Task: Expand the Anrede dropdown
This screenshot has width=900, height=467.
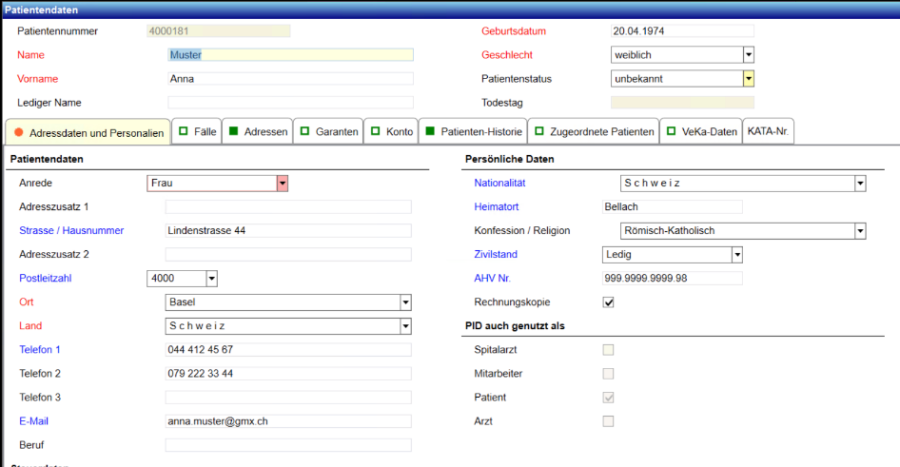Action: pyautogui.click(x=282, y=183)
